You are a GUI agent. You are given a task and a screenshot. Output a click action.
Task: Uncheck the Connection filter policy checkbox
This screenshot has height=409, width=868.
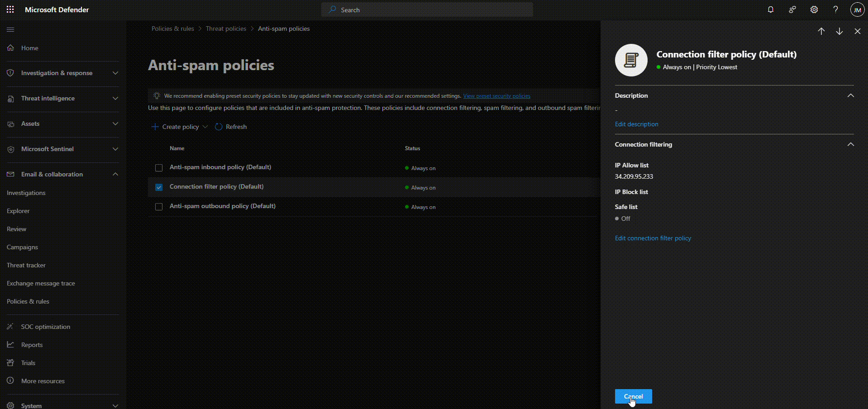tap(159, 187)
